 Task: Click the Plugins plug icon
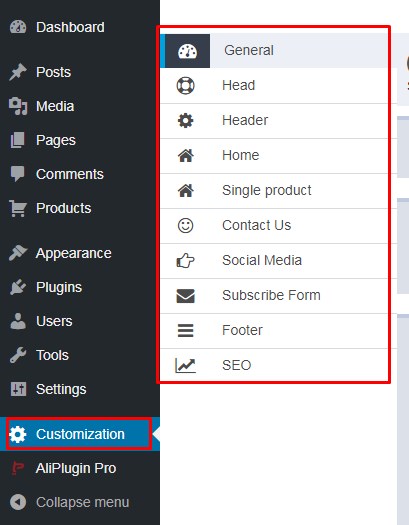pos(18,287)
